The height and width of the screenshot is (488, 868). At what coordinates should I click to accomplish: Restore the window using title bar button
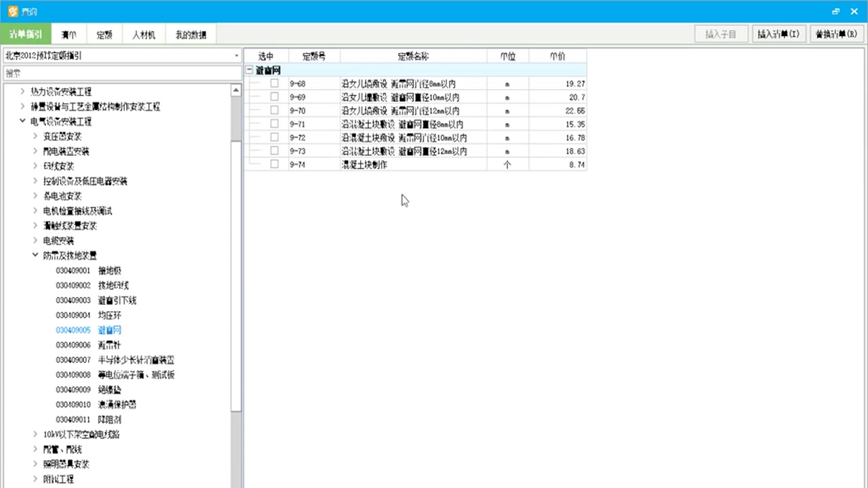coord(835,11)
